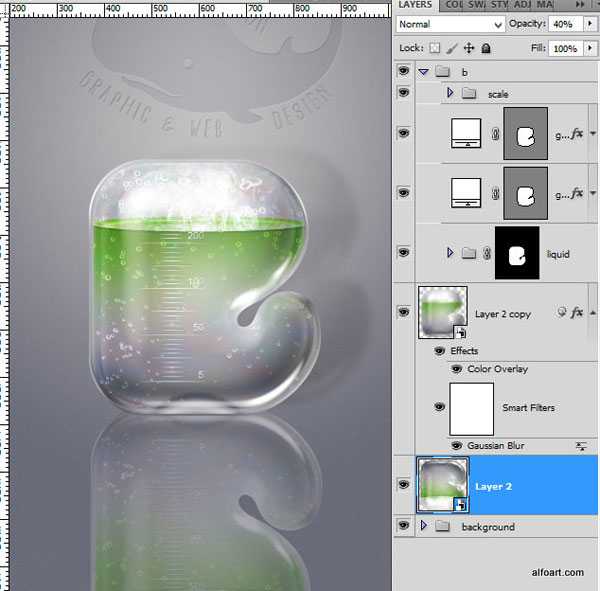
Task: Expand panel tabs double arrow
Action: [580, 5]
